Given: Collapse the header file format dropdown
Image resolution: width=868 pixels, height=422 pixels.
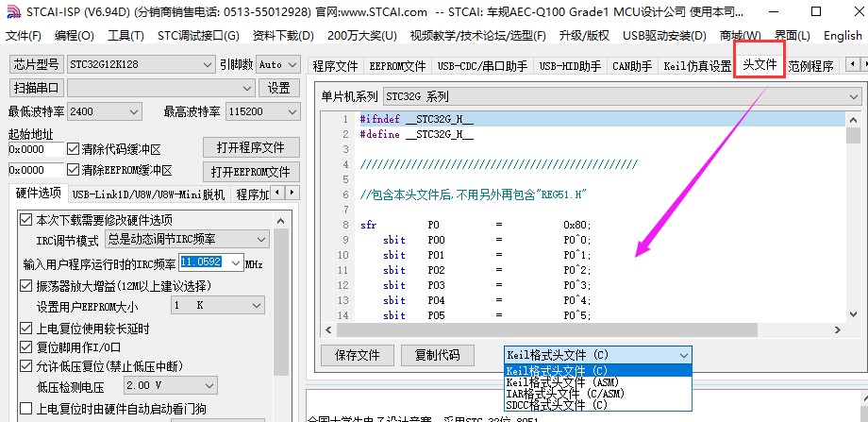Looking at the screenshot, I should [684, 355].
